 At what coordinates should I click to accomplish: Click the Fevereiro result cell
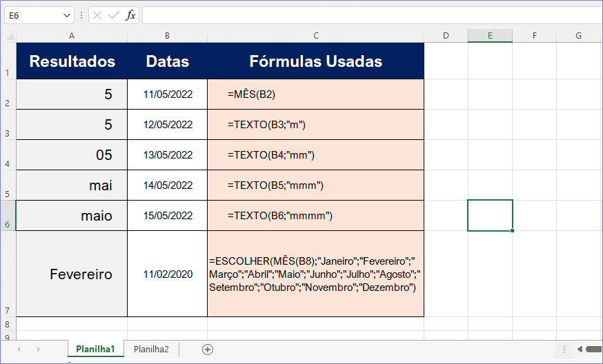click(72, 274)
